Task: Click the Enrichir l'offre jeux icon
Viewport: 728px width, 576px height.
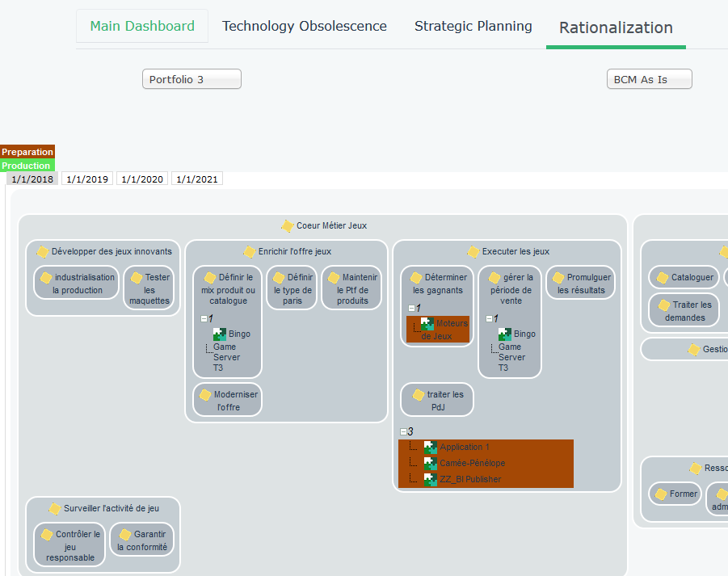Action: (x=250, y=252)
